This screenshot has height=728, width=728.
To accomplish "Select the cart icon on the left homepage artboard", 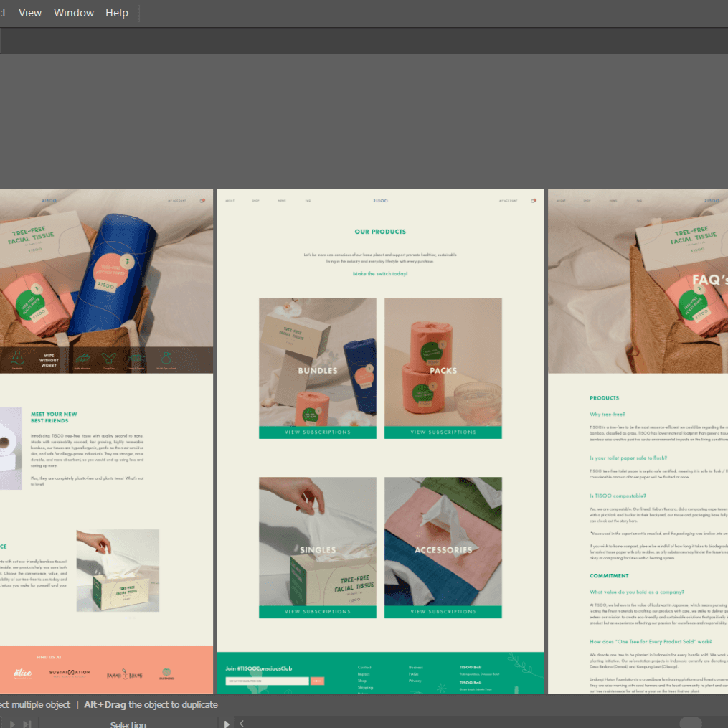I will (202, 201).
